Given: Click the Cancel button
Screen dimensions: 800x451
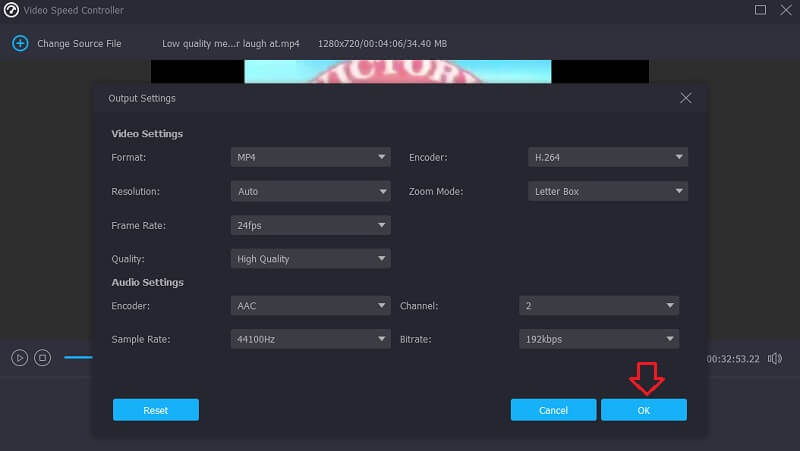Looking at the screenshot, I should pos(553,410).
